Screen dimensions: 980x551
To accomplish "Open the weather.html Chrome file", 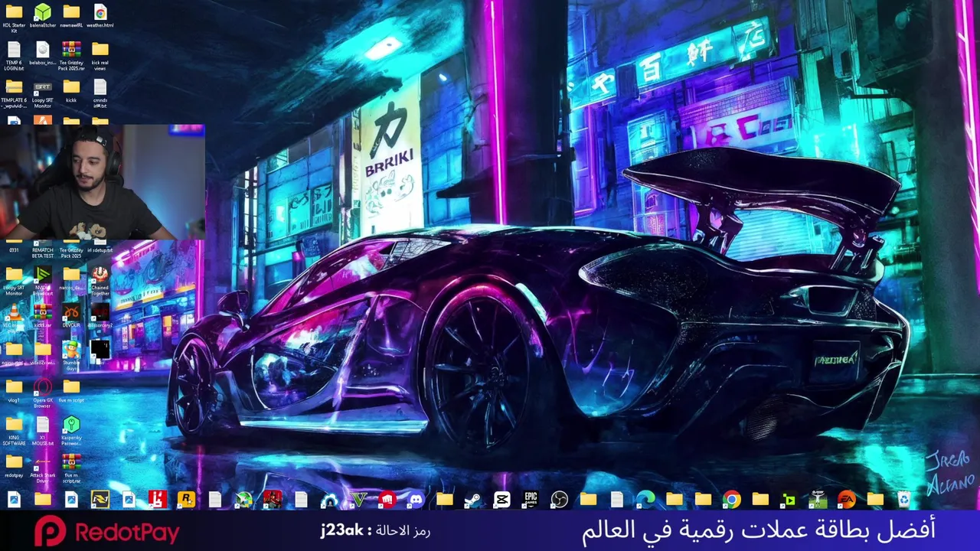I will point(100,15).
